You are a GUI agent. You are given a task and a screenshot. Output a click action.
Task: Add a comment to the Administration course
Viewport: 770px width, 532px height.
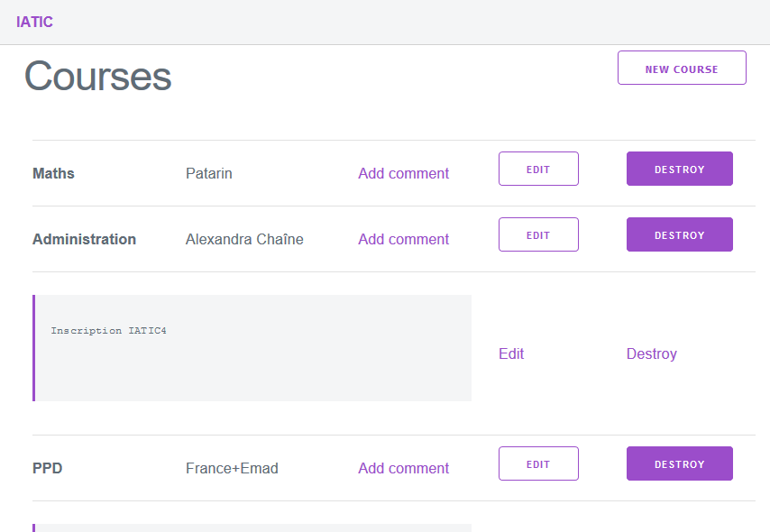[403, 239]
